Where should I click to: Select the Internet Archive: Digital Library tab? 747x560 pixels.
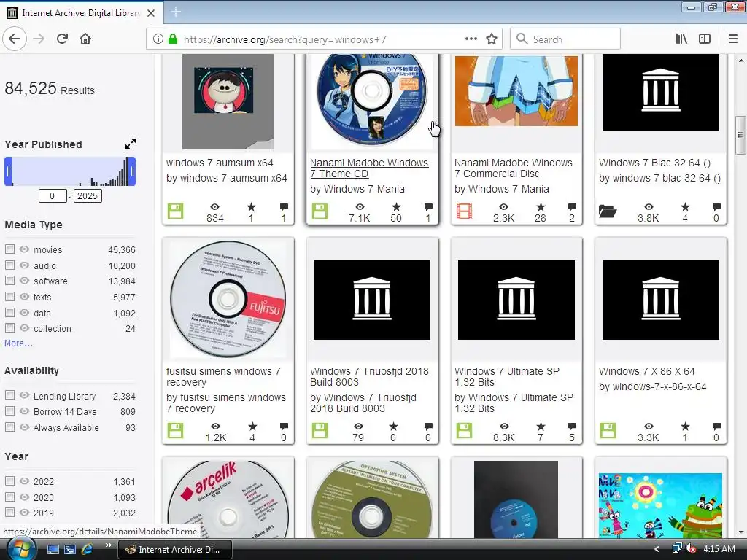pyautogui.click(x=81, y=13)
